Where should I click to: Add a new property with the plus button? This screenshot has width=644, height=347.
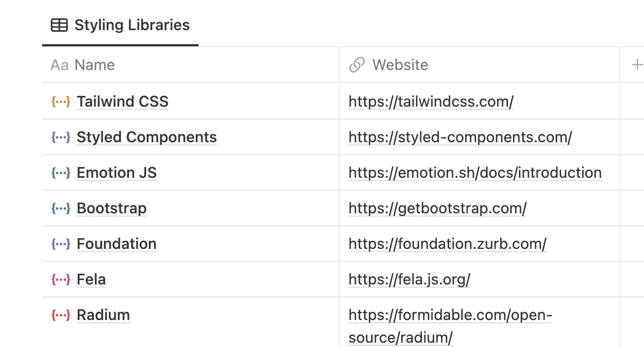[x=637, y=65]
